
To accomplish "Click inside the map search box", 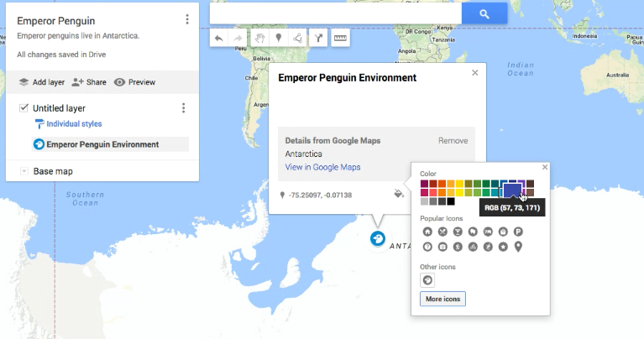I will coord(336,14).
